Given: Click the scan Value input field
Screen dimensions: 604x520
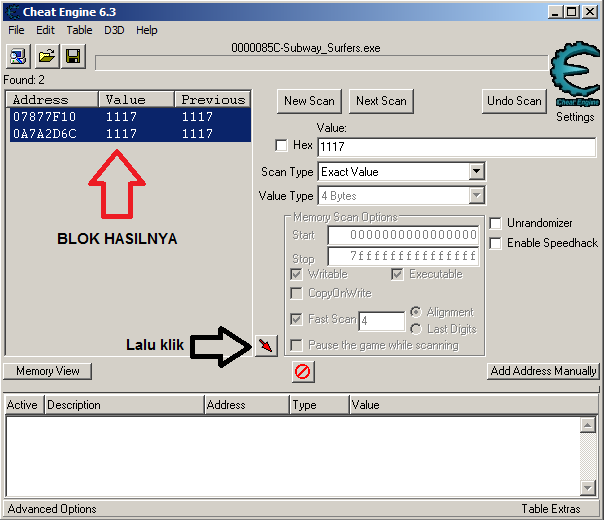Looking at the screenshot, I should click(x=456, y=147).
